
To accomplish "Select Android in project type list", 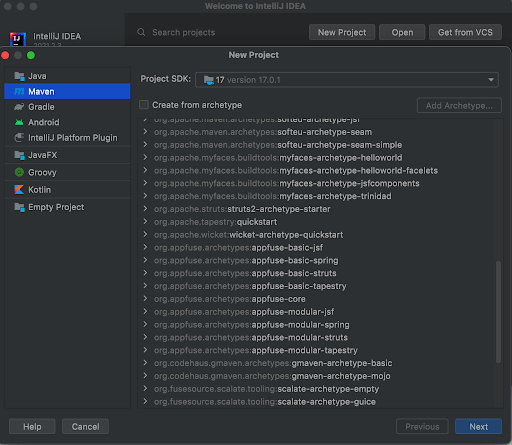I will (x=67, y=122).
